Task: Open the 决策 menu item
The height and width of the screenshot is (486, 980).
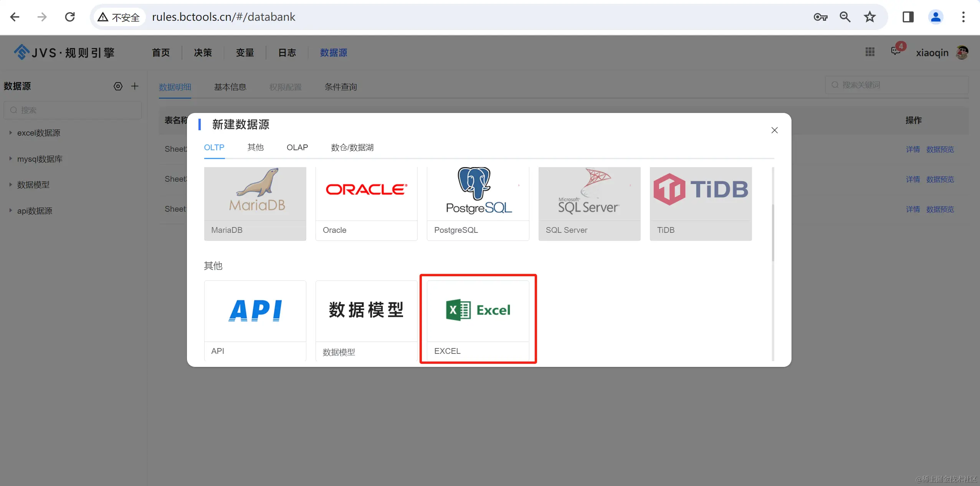Action: point(203,53)
